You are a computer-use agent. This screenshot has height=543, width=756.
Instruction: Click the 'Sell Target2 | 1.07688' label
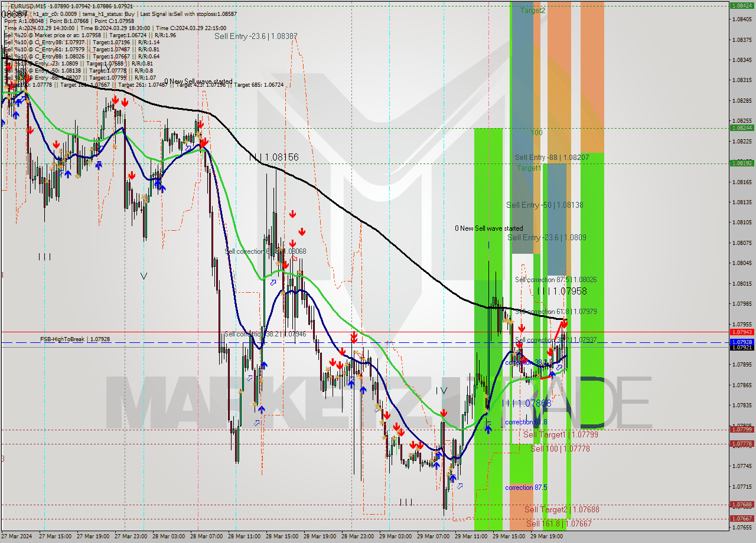click(562, 509)
